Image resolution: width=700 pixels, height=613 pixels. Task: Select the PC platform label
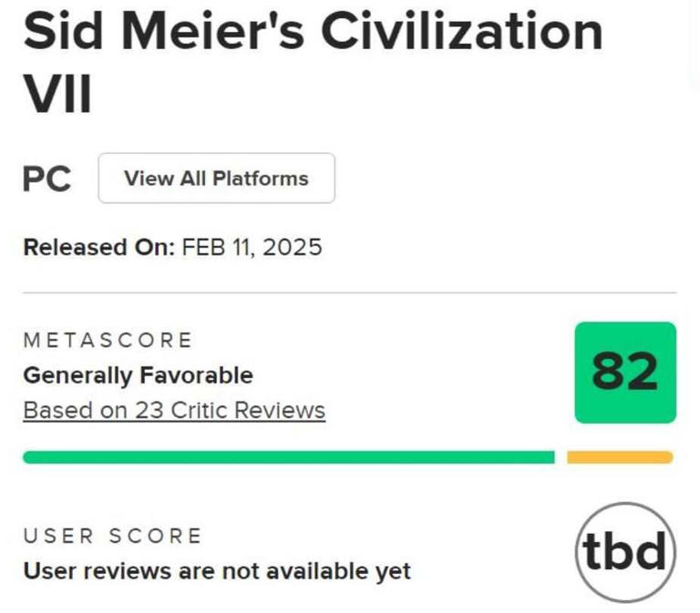point(46,179)
